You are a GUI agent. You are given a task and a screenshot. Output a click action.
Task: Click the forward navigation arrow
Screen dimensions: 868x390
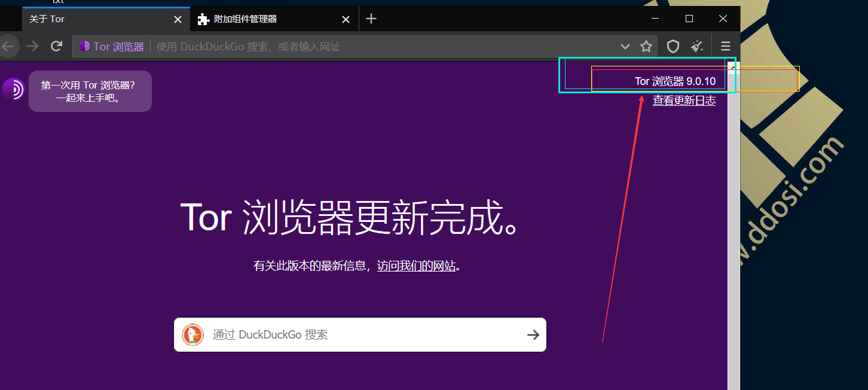tap(32, 46)
